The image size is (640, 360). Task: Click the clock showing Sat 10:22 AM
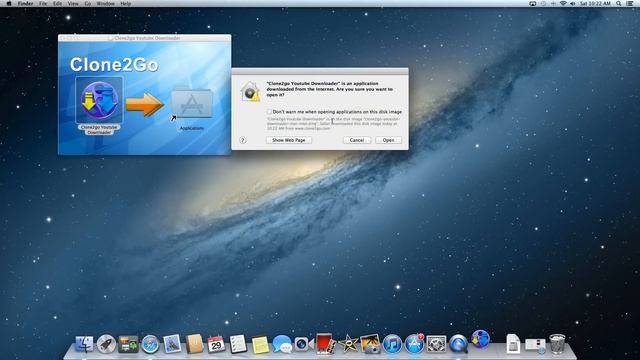[x=595, y=3]
